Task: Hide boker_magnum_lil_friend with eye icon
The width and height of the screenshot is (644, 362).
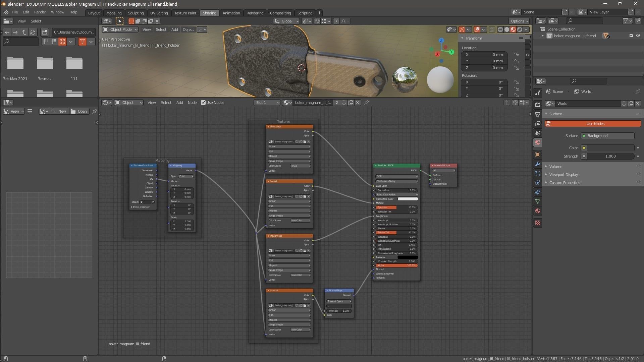Action: [638, 36]
